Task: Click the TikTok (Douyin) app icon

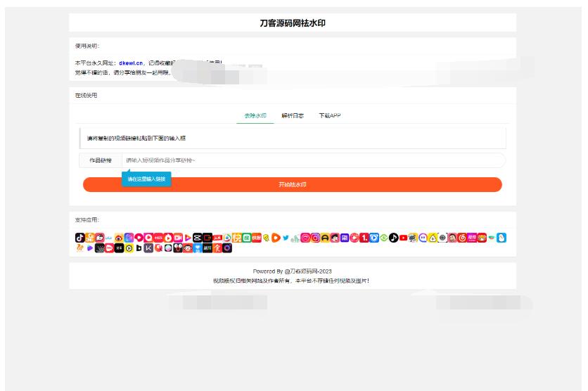Action: point(80,238)
